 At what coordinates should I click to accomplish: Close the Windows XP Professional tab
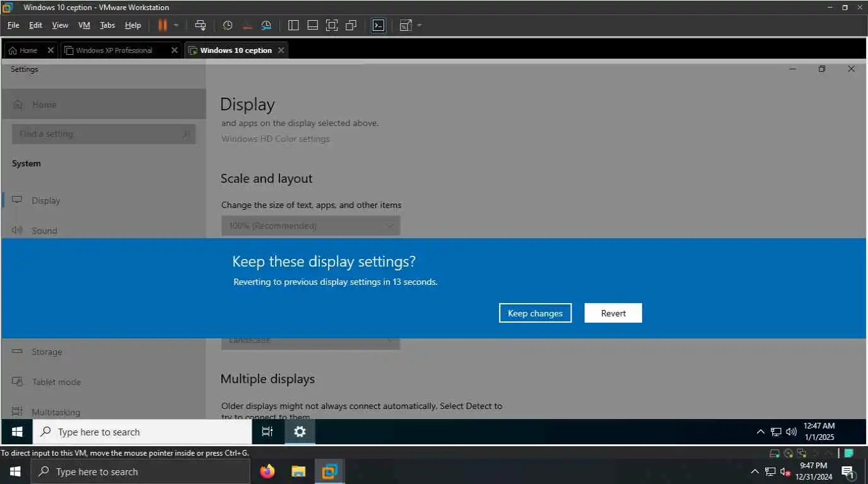pos(175,50)
